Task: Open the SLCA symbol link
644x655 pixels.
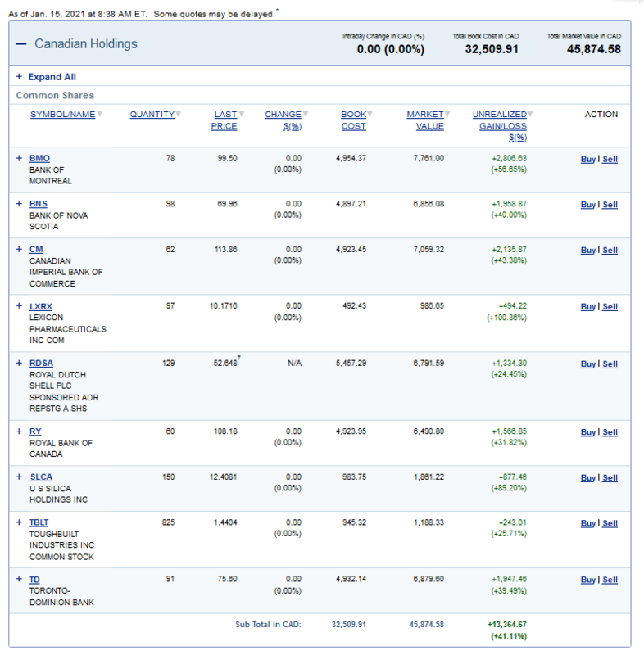Action: tap(41, 477)
